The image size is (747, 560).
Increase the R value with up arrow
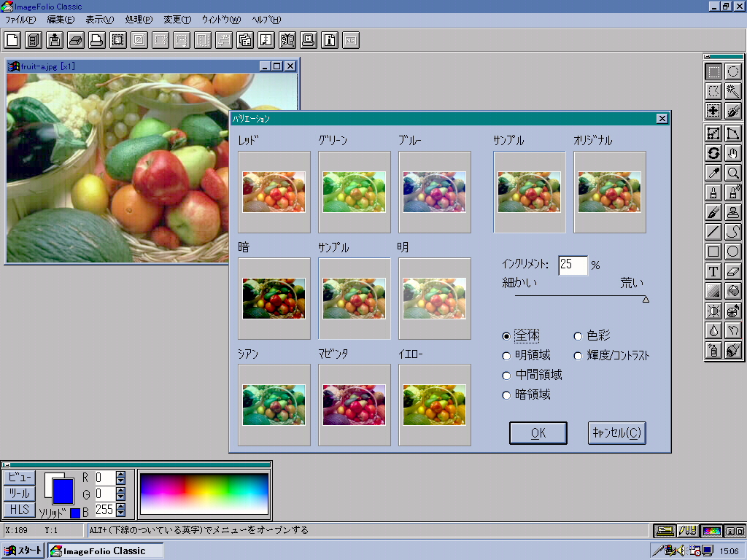tap(120, 474)
